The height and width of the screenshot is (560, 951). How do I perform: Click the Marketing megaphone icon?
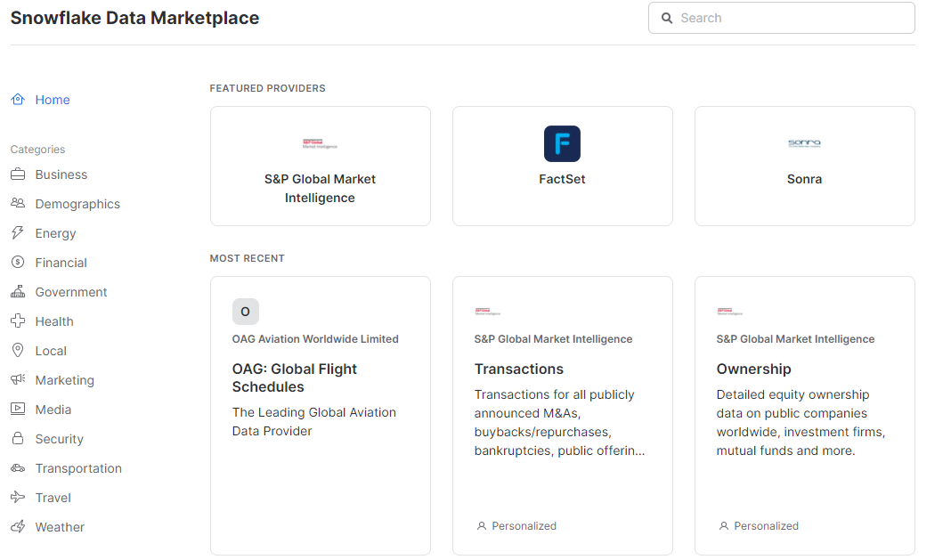point(18,380)
